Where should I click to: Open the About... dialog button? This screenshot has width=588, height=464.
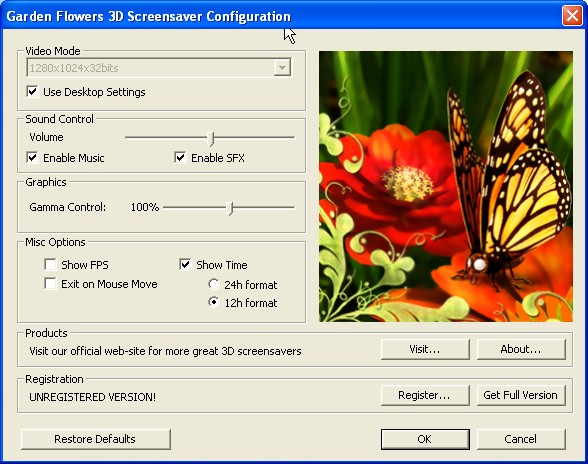coord(521,349)
